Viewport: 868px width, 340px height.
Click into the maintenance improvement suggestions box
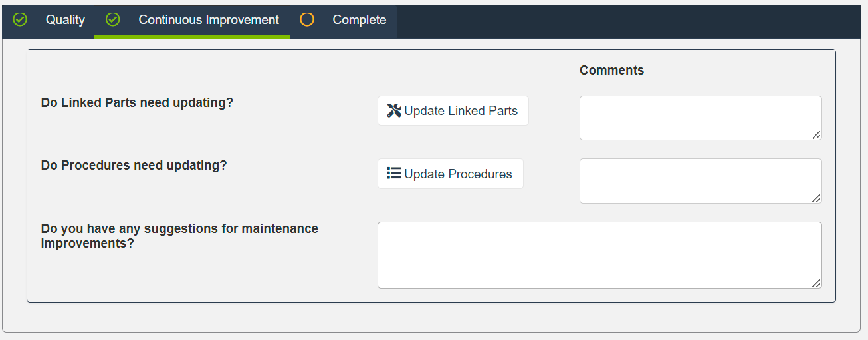[598, 255]
